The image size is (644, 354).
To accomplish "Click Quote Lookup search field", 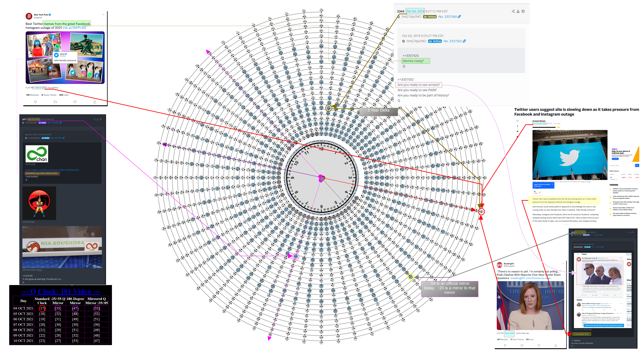I will (622, 166).
